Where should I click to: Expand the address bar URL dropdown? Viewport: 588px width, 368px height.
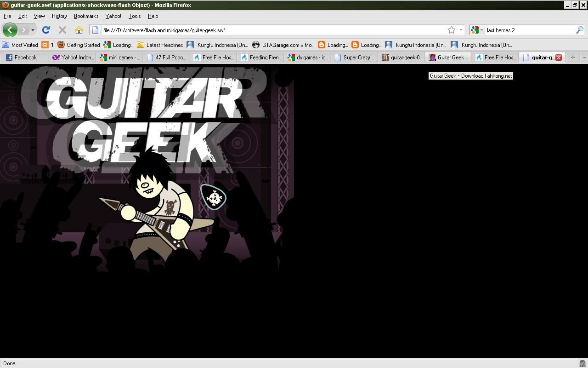coord(461,30)
